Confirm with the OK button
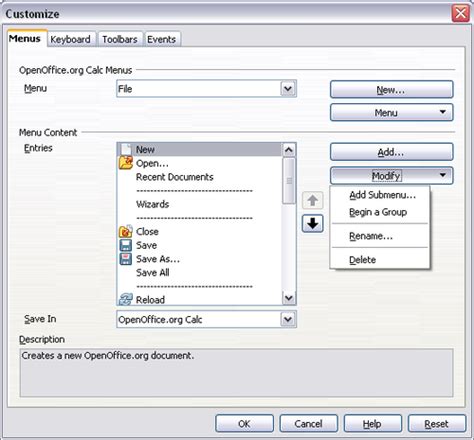Viewport: 474px width, 440px height. tap(244, 423)
